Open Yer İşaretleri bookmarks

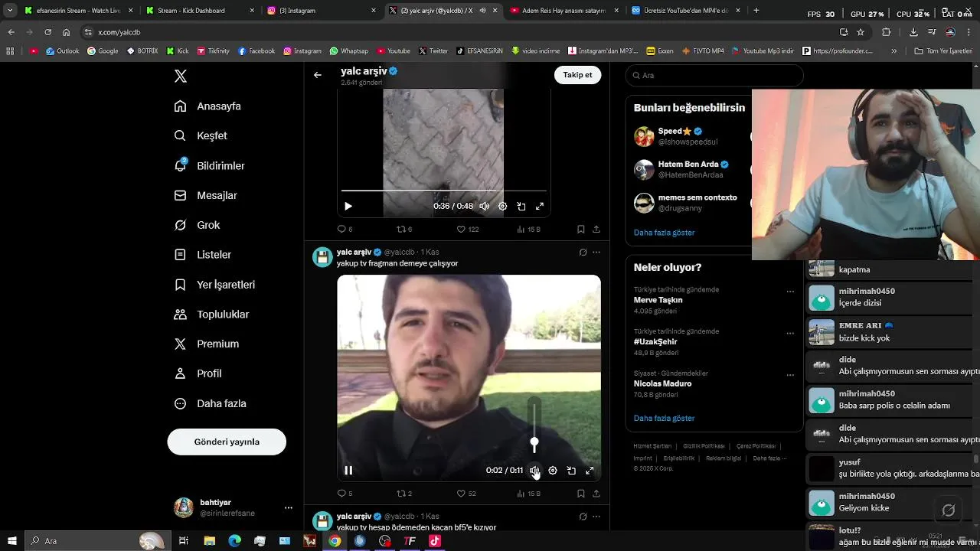coord(214,284)
